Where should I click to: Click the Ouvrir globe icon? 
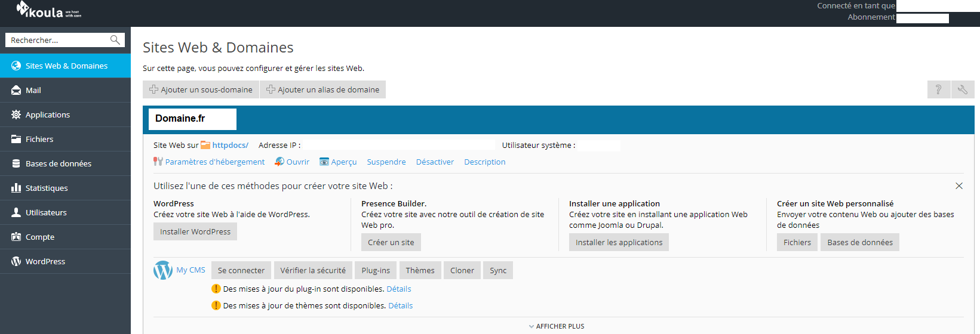279,162
